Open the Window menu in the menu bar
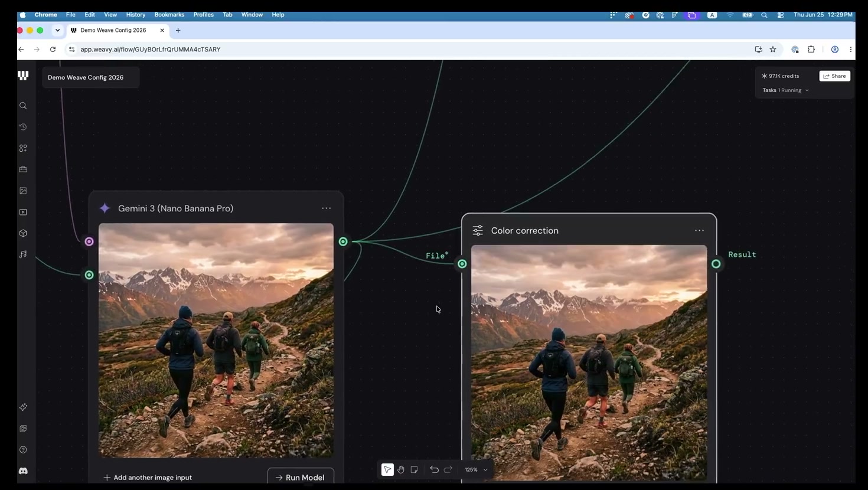 coord(252,15)
